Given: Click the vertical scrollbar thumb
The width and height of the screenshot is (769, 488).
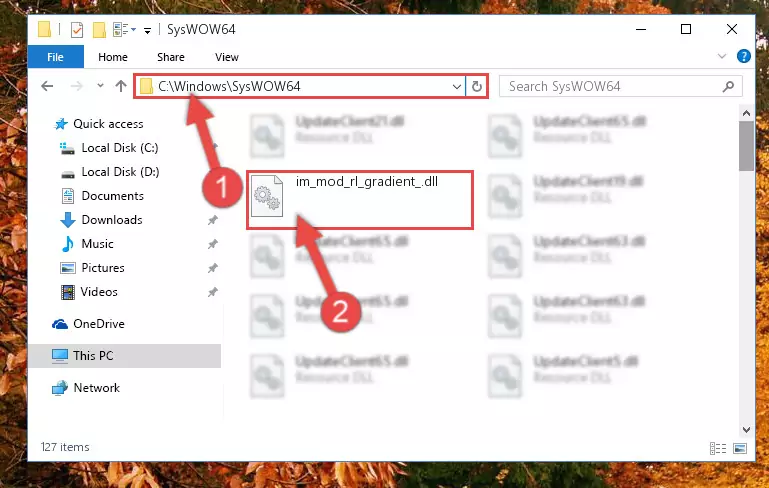Looking at the screenshot, I should [746, 147].
